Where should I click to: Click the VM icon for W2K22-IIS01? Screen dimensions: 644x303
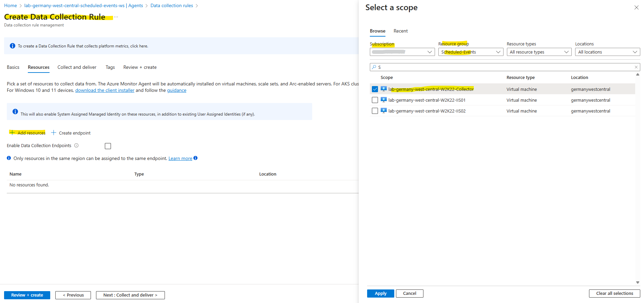tap(384, 100)
